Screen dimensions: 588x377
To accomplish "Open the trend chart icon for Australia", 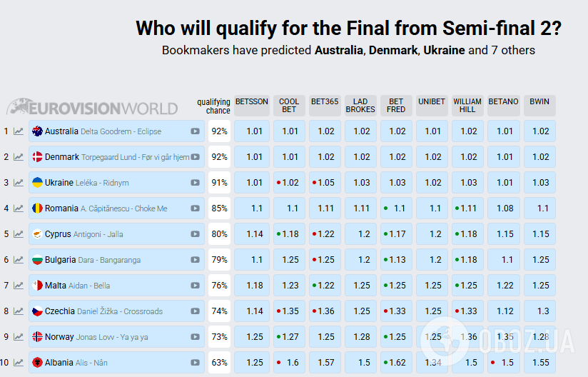I will 19,131.
